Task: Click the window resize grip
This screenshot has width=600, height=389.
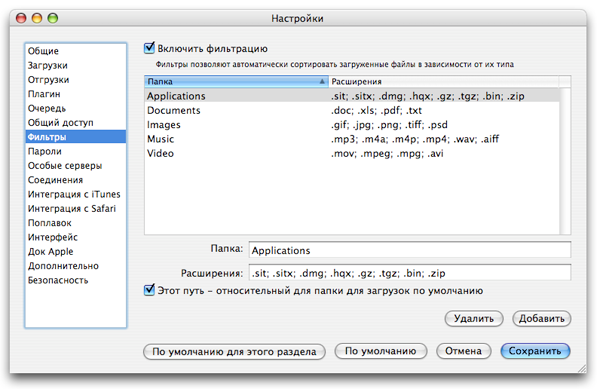Action: 581,368
